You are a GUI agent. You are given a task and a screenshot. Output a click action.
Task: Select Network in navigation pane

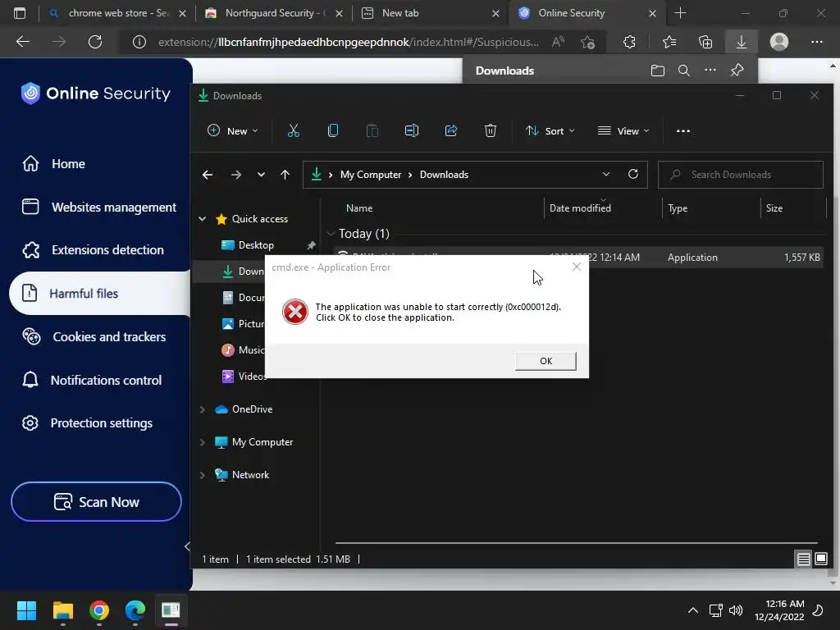(x=242, y=475)
